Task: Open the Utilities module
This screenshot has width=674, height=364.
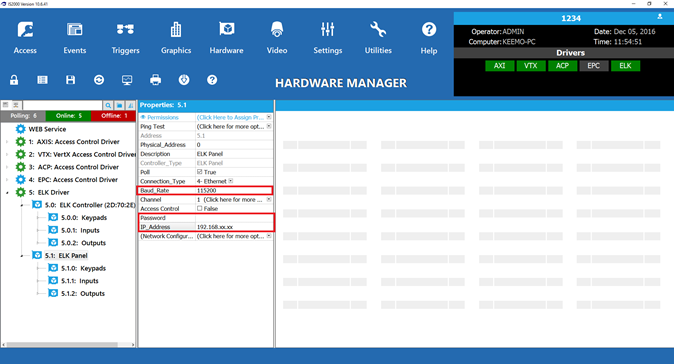Action: click(x=378, y=38)
